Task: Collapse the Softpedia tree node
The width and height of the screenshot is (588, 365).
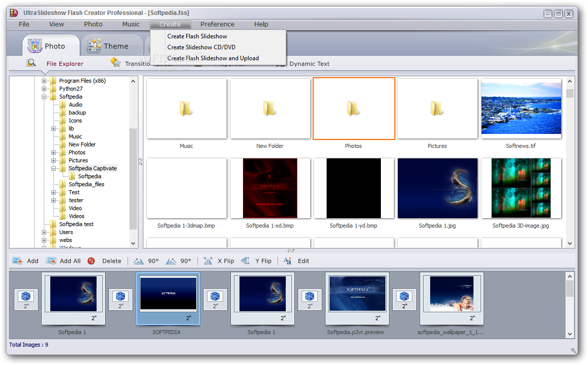Action: tap(44, 97)
